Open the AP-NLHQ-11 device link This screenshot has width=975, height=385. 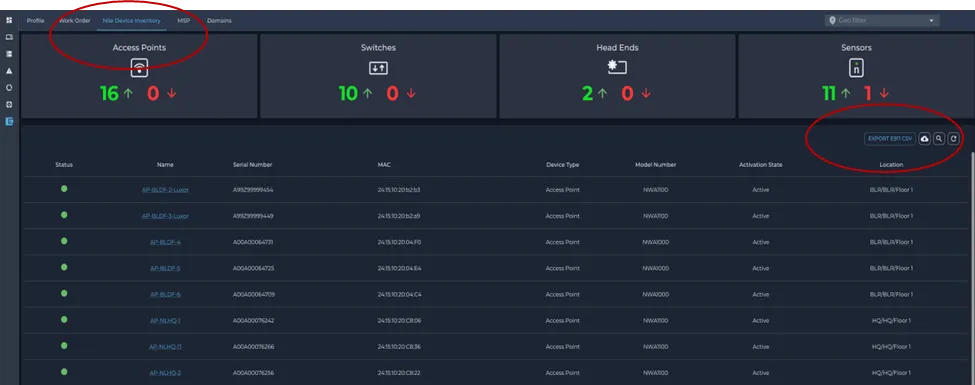coord(165,346)
